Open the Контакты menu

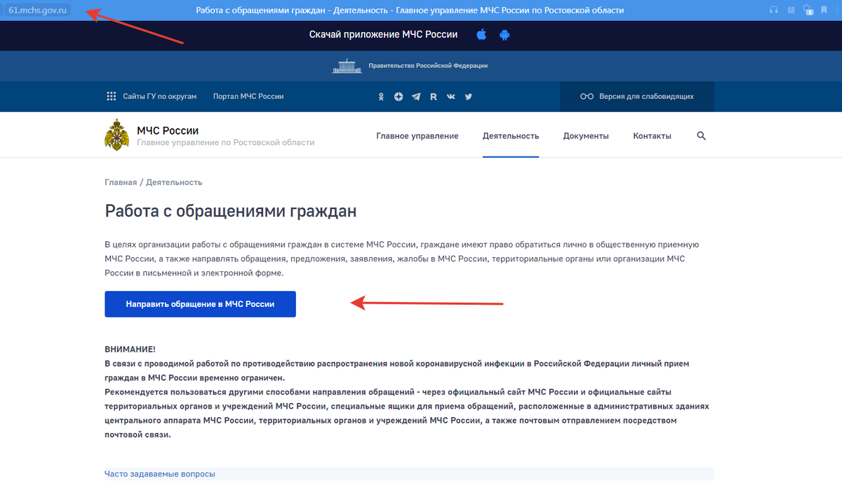pyautogui.click(x=652, y=136)
